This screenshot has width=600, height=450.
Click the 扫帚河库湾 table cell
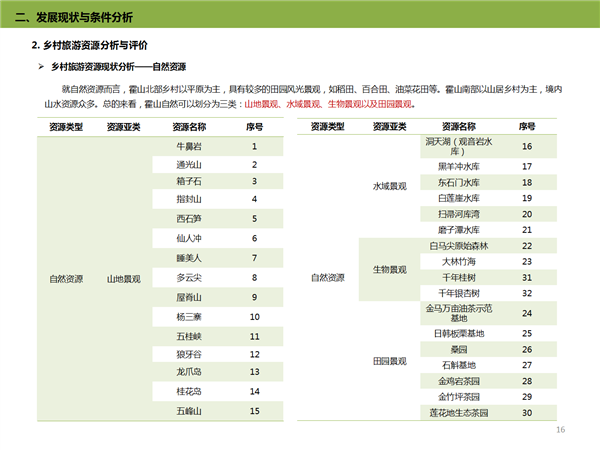click(459, 214)
